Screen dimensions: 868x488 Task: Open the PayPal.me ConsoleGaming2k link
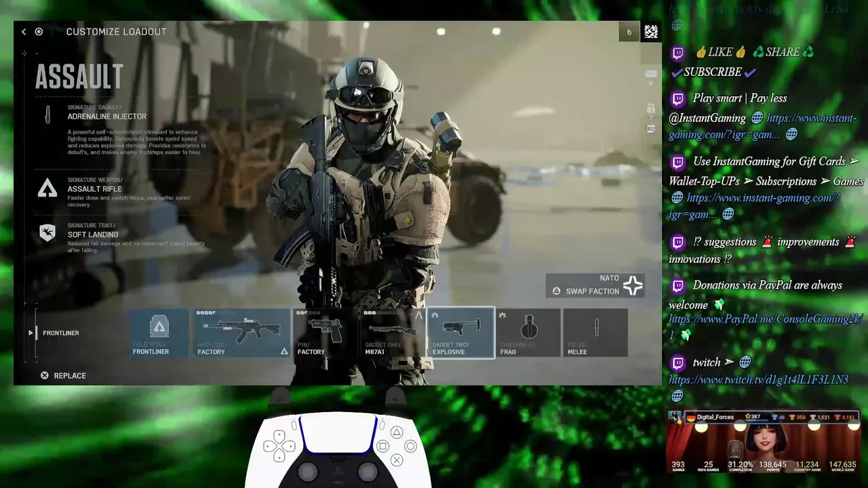pyautogui.click(x=766, y=327)
